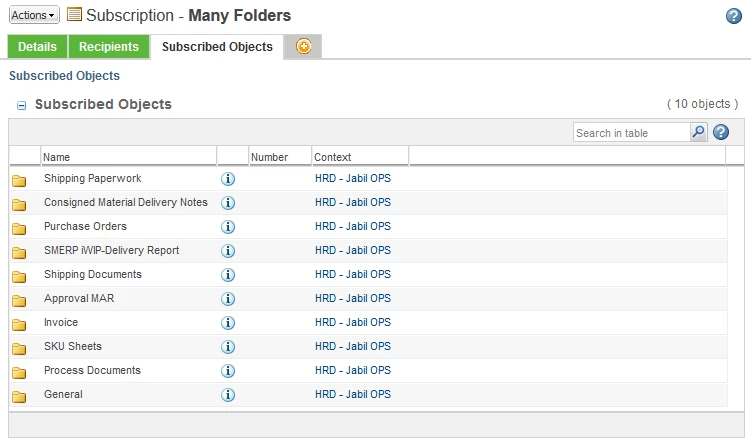Image resolution: width=751 pixels, height=444 pixels.
Task: Open HRD - Jabil OPS link for Consigned Material row
Action: [x=353, y=202]
